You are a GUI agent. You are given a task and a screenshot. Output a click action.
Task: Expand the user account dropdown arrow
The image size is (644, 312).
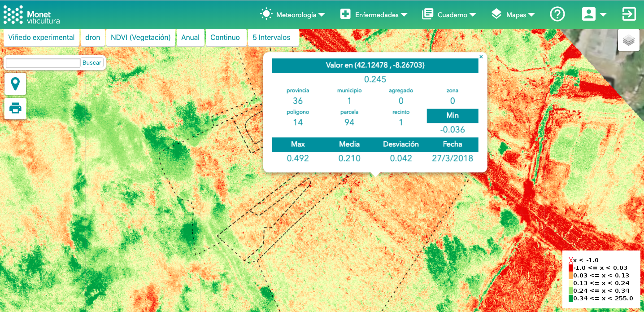(x=603, y=15)
